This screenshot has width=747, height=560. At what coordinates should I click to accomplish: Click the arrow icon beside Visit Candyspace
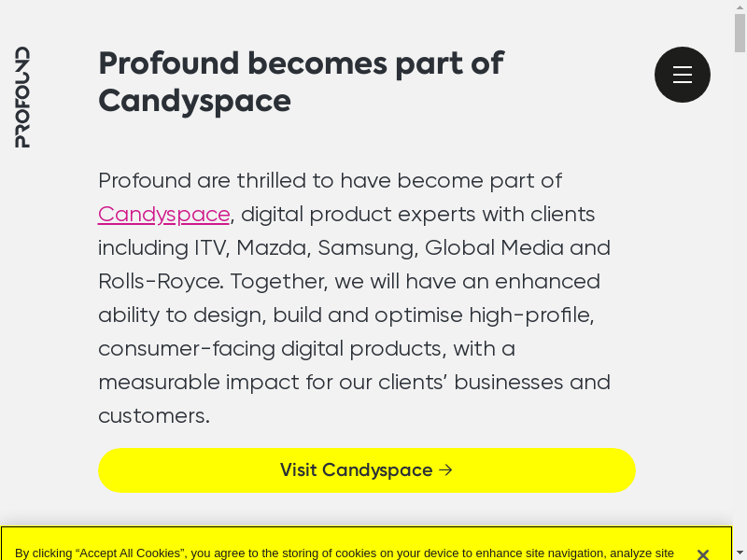click(x=446, y=470)
